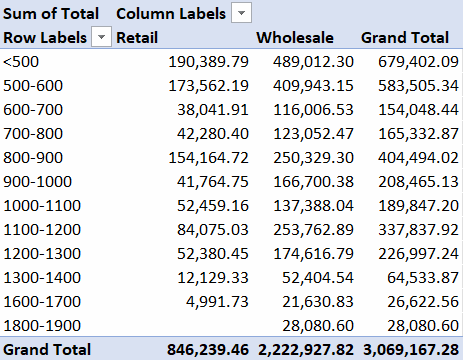463x360 pixels.
Task: Click Grand Total value 583,505.34
Action: (x=418, y=86)
